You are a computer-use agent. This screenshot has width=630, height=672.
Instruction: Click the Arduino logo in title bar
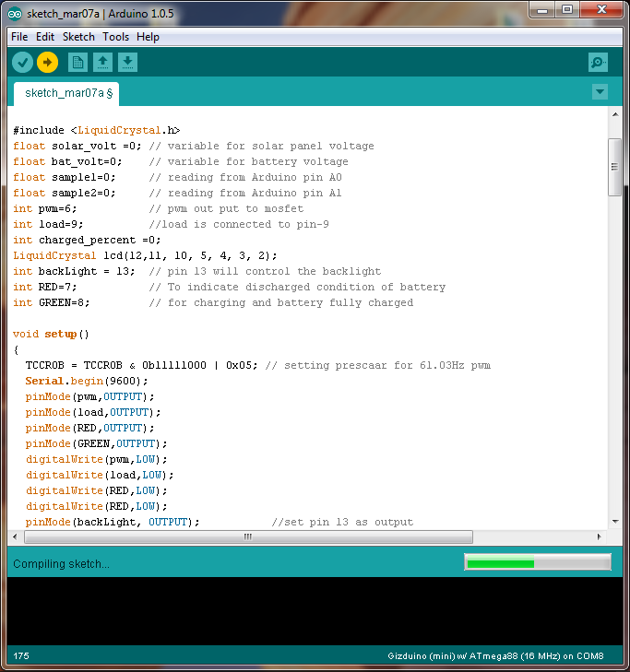pyautogui.click(x=14, y=14)
